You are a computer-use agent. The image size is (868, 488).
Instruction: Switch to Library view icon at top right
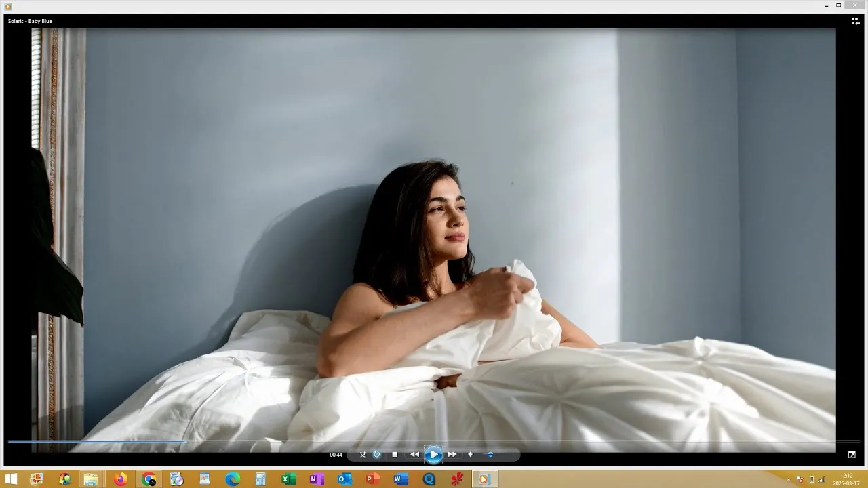pos(855,21)
